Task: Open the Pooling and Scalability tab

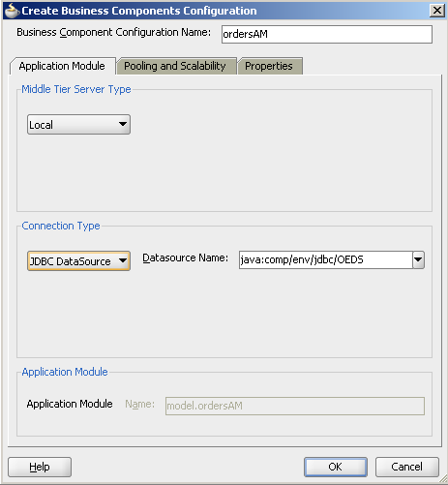Action: (x=176, y=66)
